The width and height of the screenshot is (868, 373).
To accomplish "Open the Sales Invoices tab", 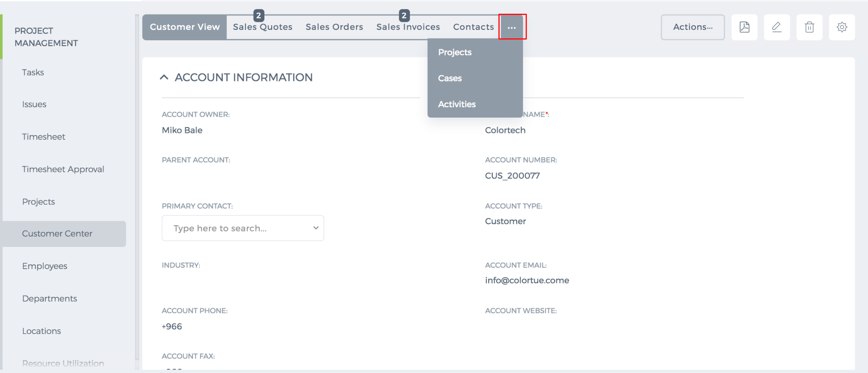I will click(408, 27).
